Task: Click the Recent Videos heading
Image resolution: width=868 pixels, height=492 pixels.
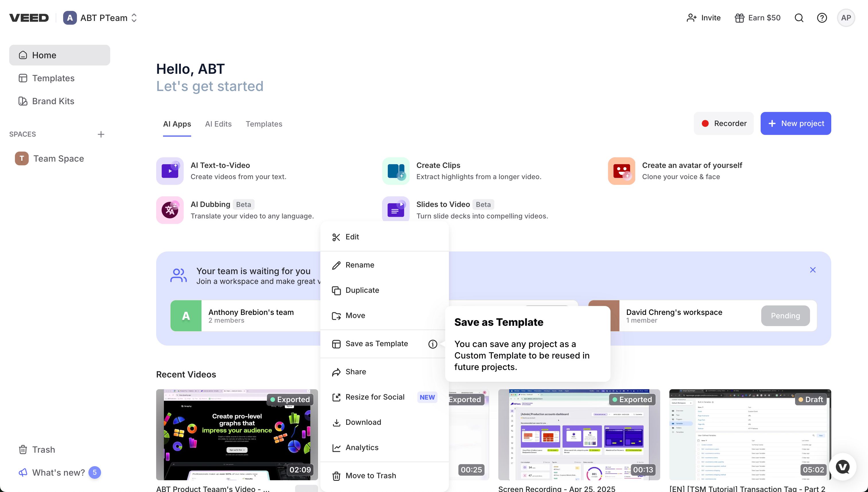Action: [186, 374]
